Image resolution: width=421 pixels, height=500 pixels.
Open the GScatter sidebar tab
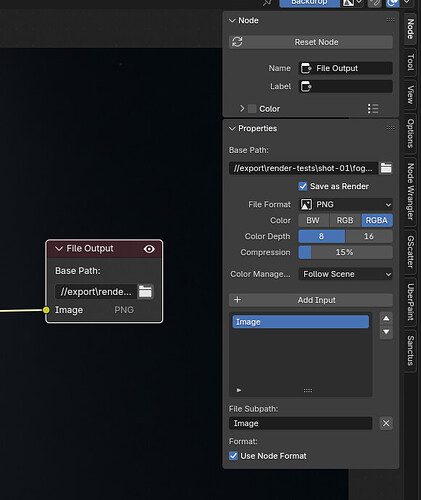pos(411,252)
